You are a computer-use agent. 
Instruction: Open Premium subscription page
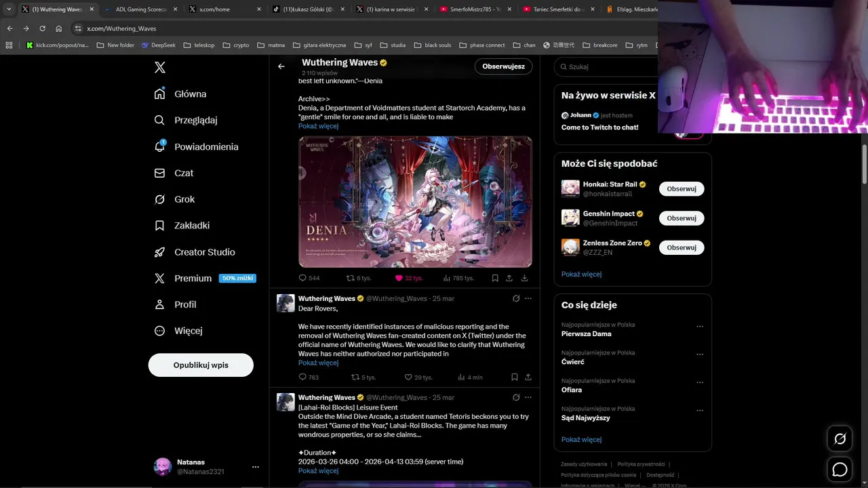coord(204,278)
